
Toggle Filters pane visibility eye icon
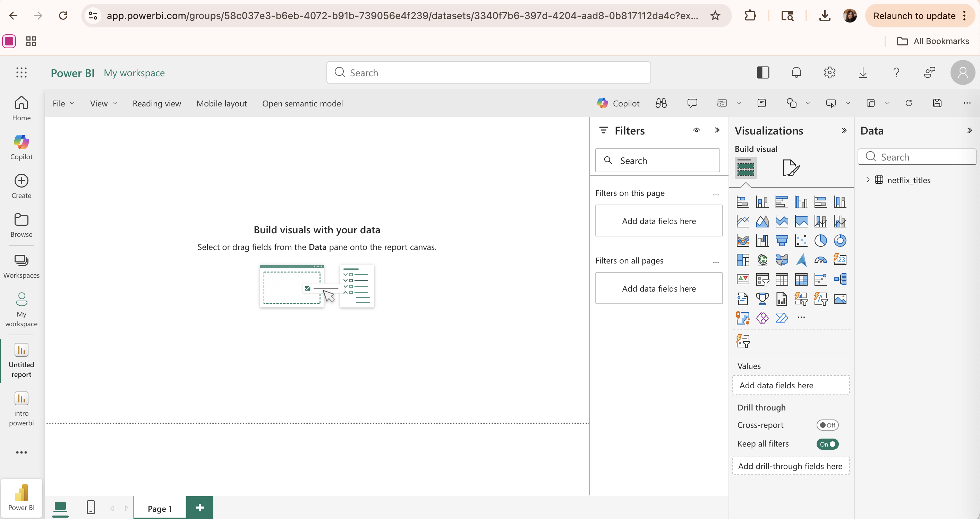click(696, 130)
